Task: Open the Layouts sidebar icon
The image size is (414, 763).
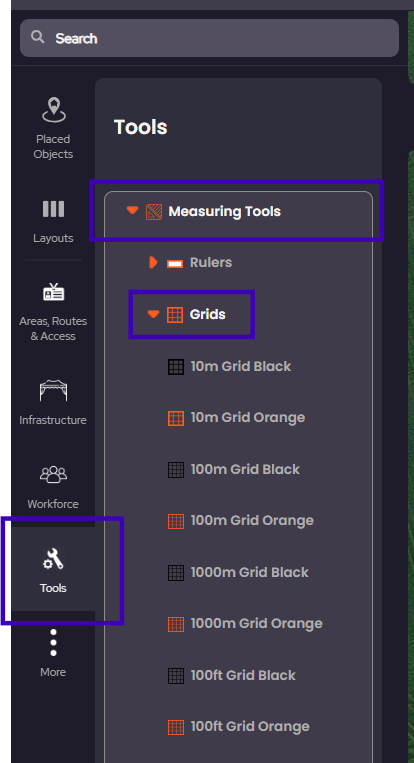Action: [53, 209]
